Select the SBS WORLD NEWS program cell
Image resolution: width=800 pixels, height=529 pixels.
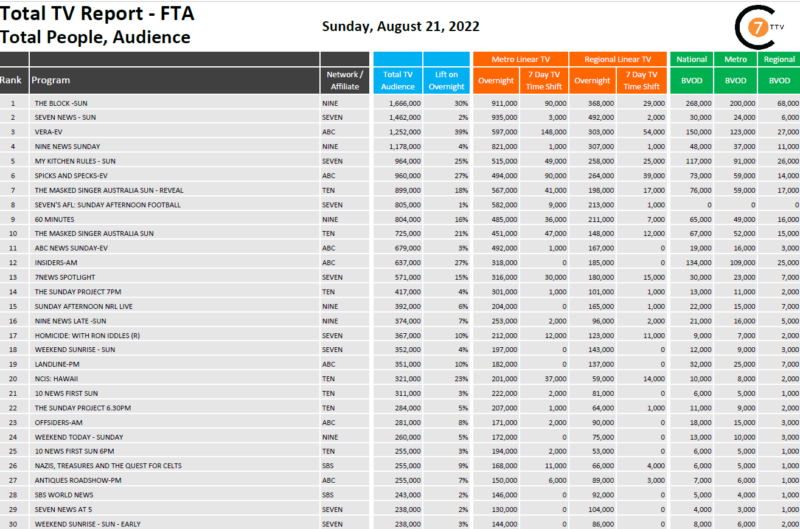(63, 494)
